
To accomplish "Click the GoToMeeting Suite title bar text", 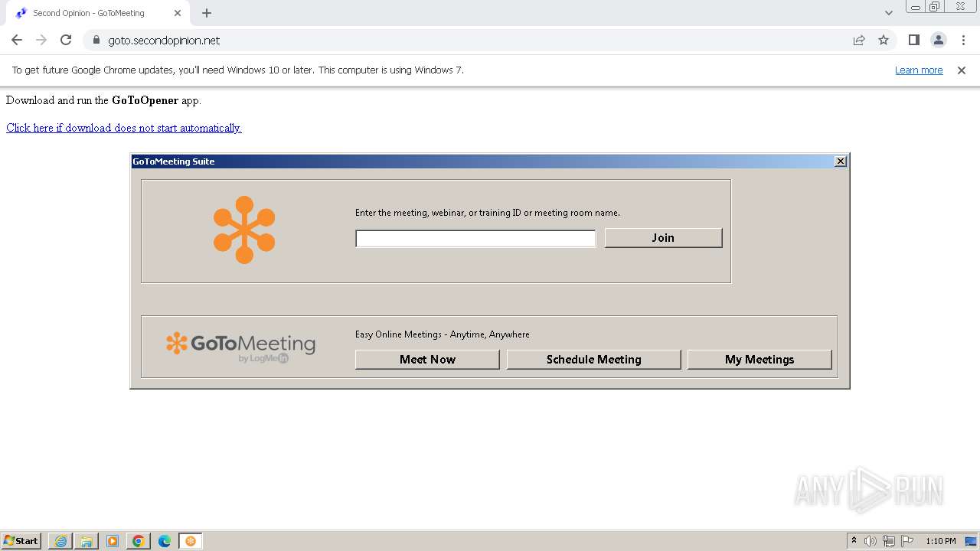I will tap(174, 161).
